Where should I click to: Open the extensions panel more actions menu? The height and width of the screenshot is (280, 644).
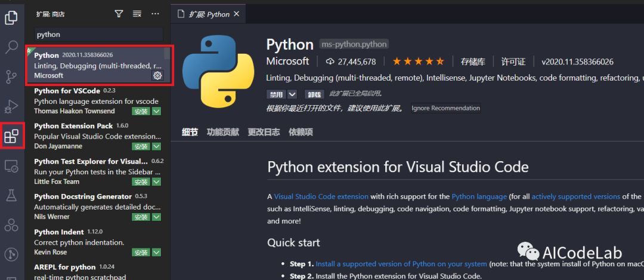155,14
